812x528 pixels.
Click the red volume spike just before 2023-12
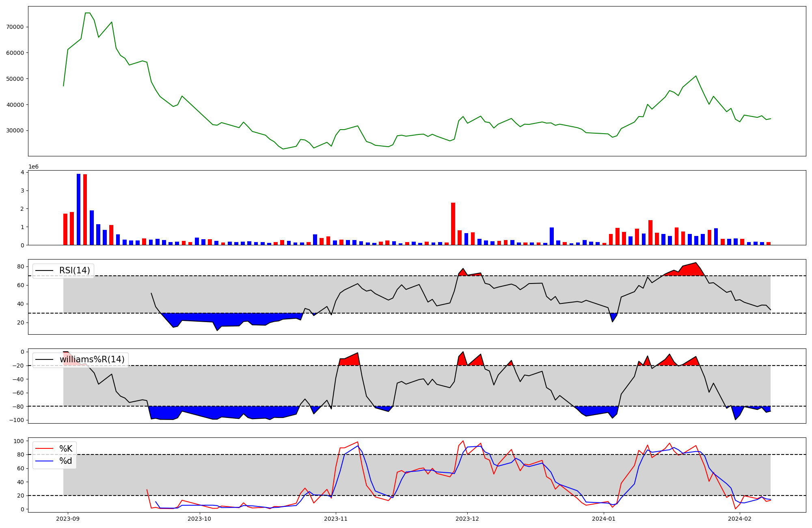pyautogui.click(x=453, y=223)
